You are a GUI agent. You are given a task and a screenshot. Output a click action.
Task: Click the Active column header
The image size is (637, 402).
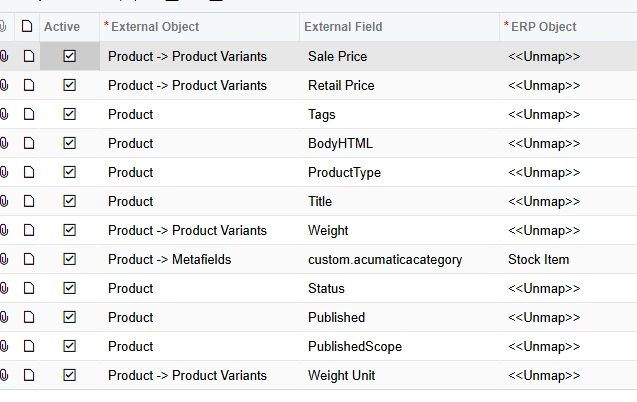(62, 27)
